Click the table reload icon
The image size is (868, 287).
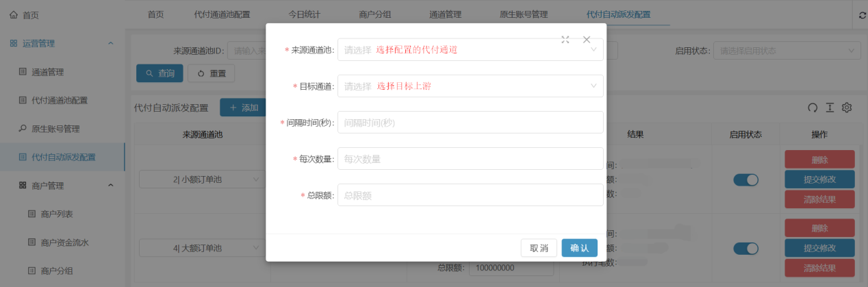pyautogui.click(x=813, y=108)
